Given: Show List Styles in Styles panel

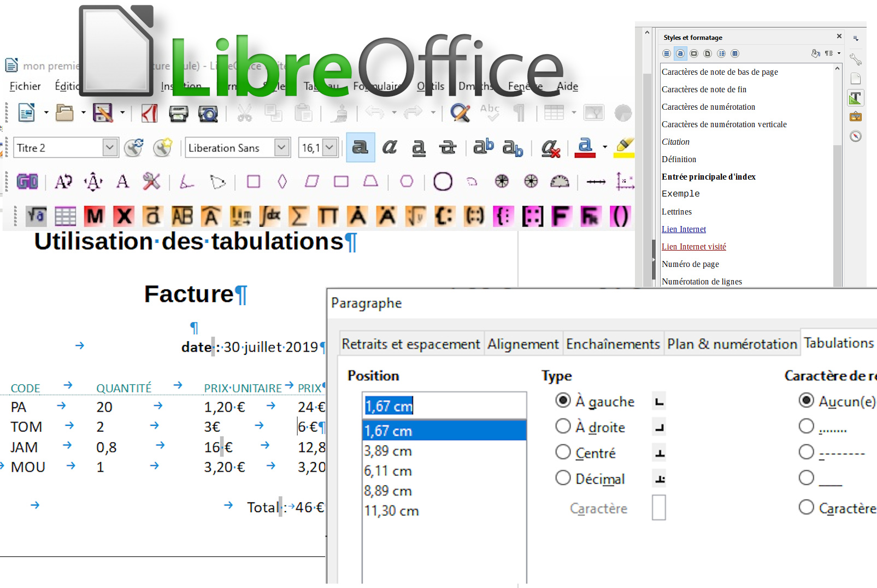Looking at the screenshot, I should [721, 54].
